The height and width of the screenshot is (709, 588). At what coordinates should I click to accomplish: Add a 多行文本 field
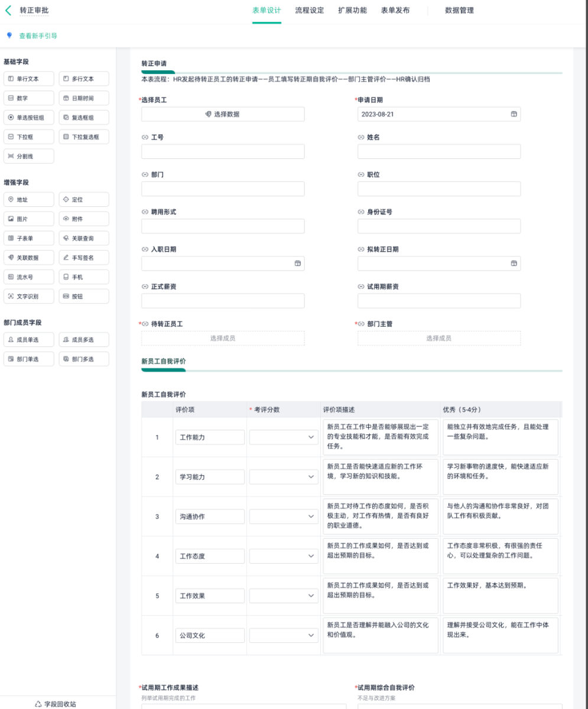coord(84,79)
